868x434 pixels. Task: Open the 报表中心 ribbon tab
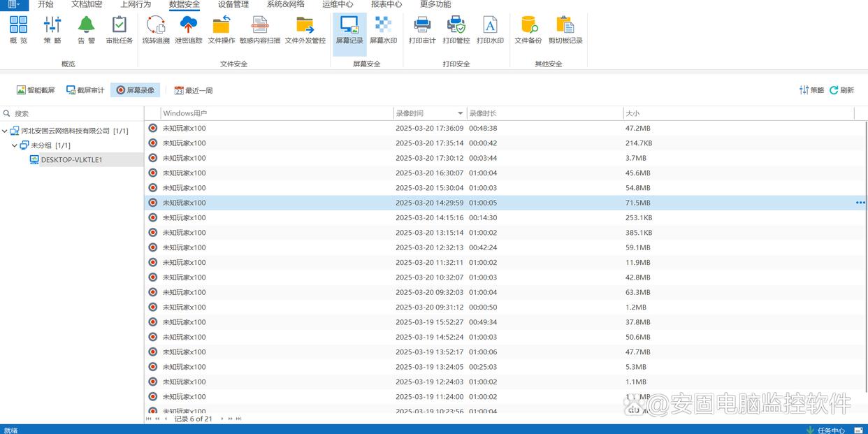click(386, 4)
